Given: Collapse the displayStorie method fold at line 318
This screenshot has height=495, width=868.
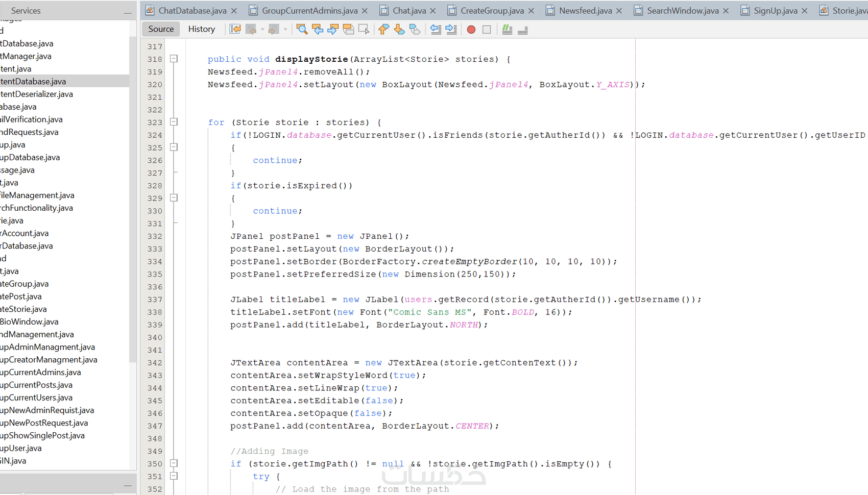Looking at the screenshot, I should pyautogui.click(x=174, y=59).
